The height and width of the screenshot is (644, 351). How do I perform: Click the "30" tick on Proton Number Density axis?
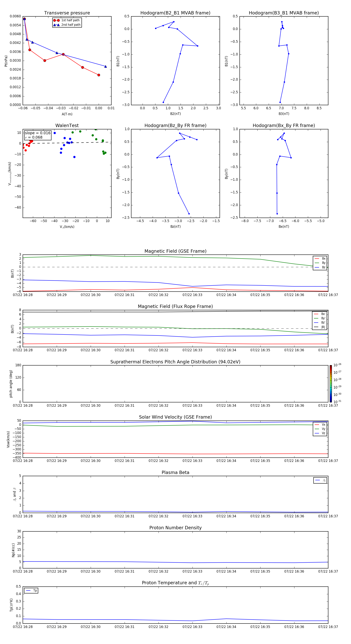point(19,531)
